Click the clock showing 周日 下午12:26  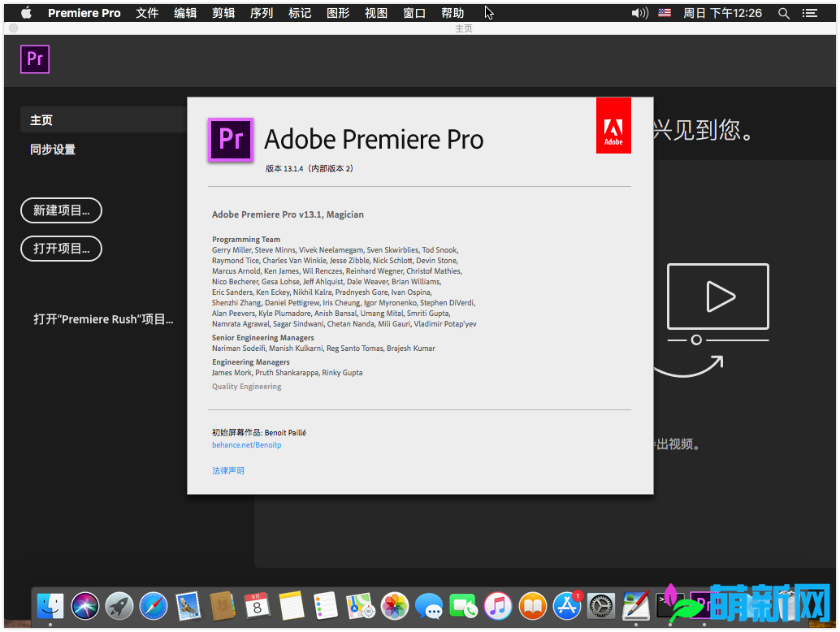[x=722, y=13]
